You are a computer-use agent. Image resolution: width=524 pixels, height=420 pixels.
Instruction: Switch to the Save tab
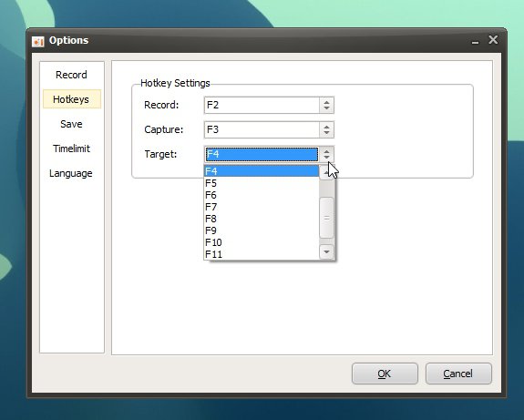[71, 124]
